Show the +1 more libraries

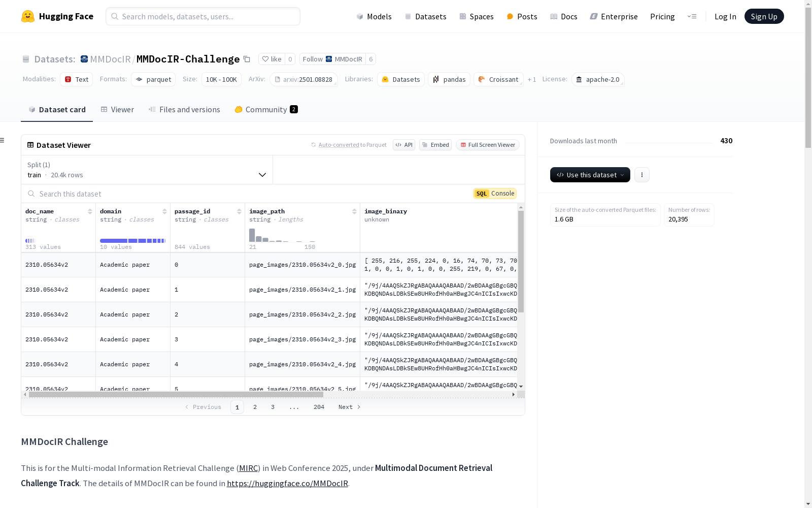tap(532, 79)
